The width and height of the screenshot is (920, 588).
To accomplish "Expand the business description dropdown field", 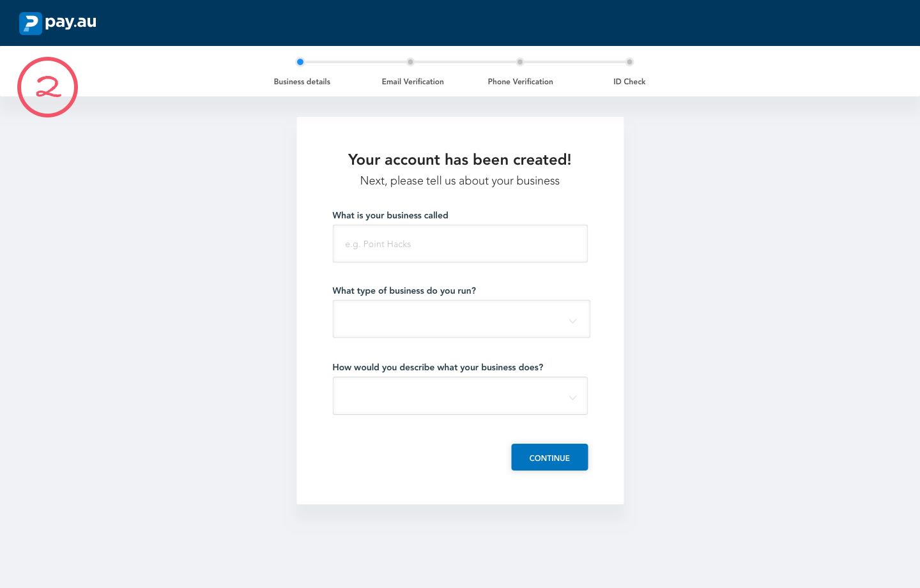I will 447,396.
